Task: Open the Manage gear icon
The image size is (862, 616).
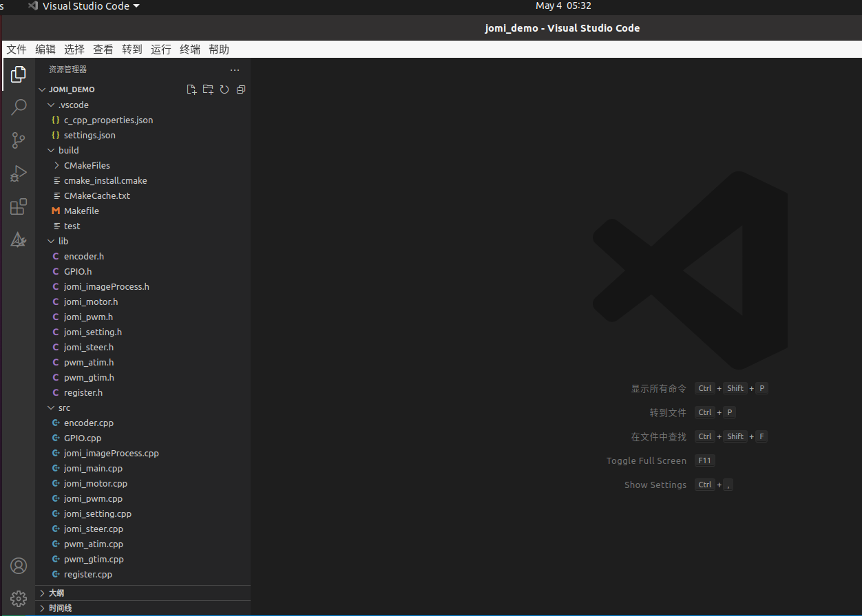Action: (x=19, y=599)
